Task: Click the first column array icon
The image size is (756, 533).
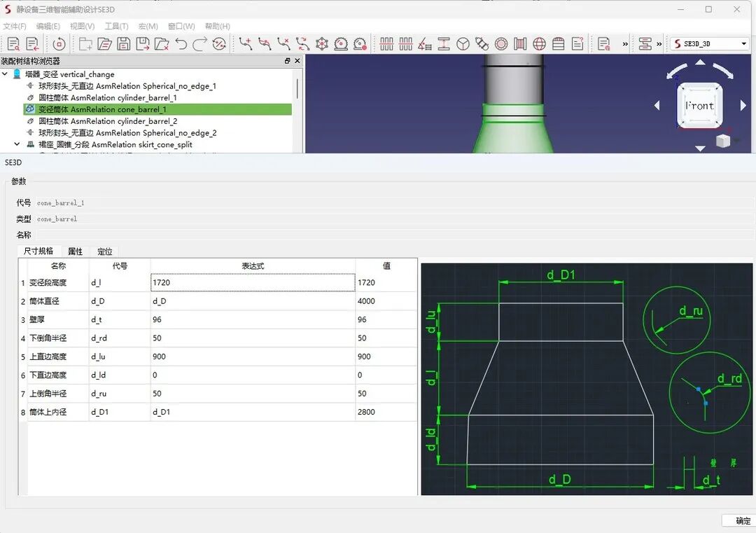Action: pyautogui.click(x=386, y=44)
